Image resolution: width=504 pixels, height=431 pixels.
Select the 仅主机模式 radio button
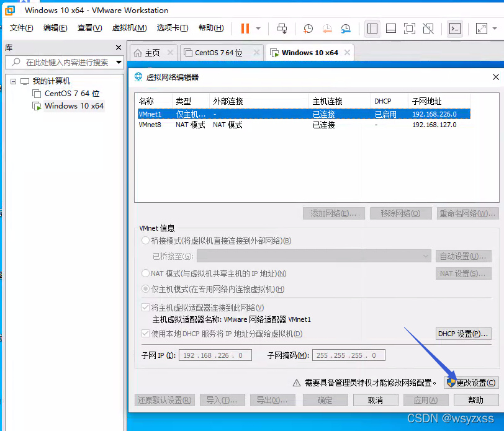[x=146, y=289]
